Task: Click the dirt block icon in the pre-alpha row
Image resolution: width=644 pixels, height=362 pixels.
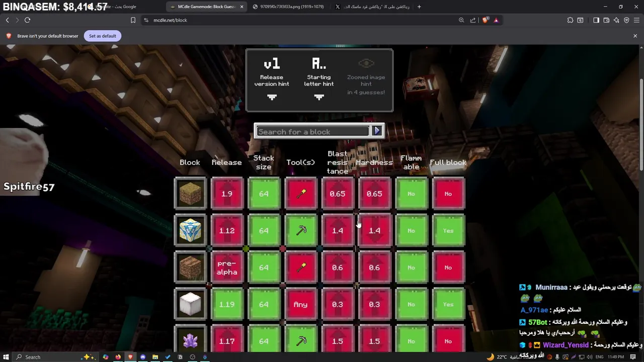Action: [190, 267]
